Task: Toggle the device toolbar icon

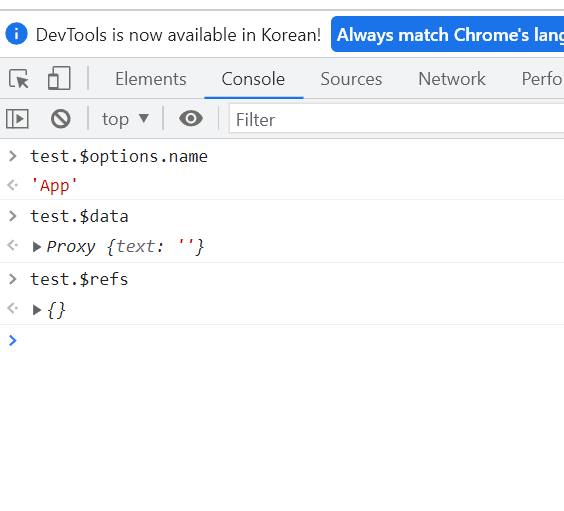Action: pos(59,78)
